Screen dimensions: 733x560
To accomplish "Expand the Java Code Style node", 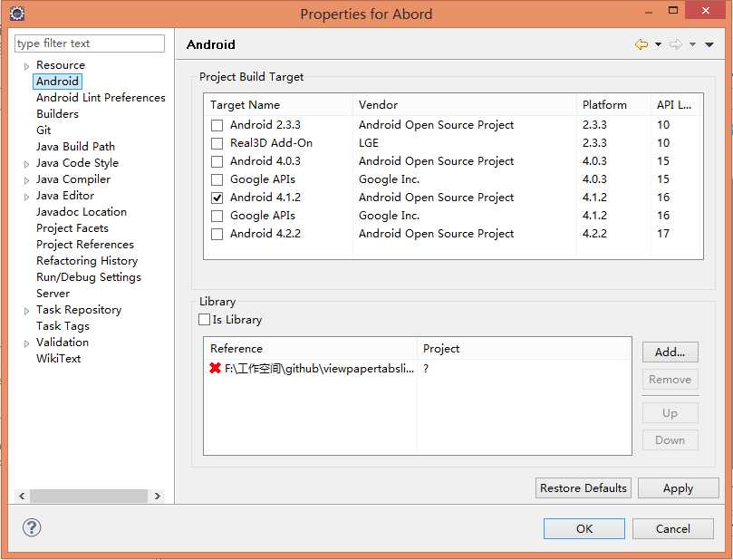I will (x=26, y=164).
